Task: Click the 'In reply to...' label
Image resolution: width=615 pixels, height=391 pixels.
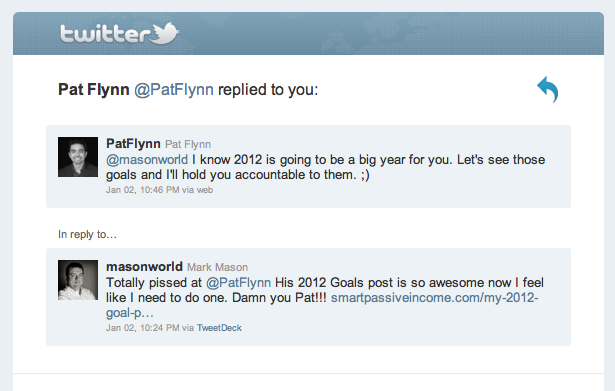Action: [87, 235]
